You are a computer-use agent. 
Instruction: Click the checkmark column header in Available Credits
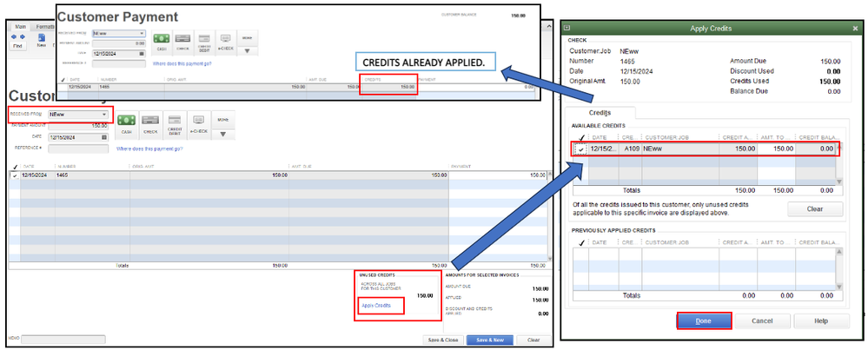[x=580, y=137]
